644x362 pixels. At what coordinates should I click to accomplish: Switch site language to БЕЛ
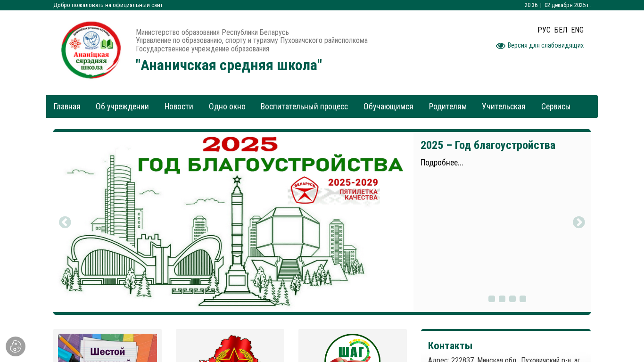[561, 30]
